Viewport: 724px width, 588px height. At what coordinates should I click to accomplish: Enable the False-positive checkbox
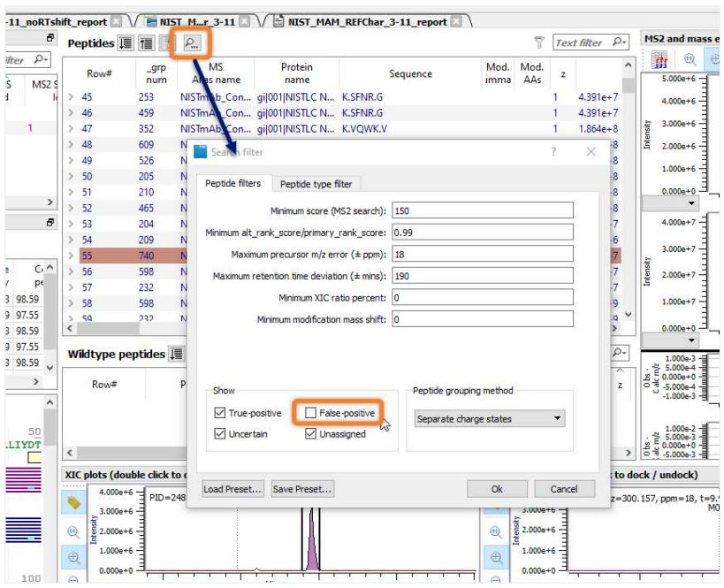[311, 412]
